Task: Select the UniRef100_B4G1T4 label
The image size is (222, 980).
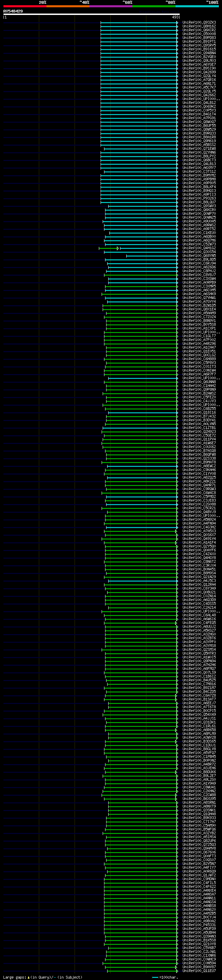Action: 199,114
